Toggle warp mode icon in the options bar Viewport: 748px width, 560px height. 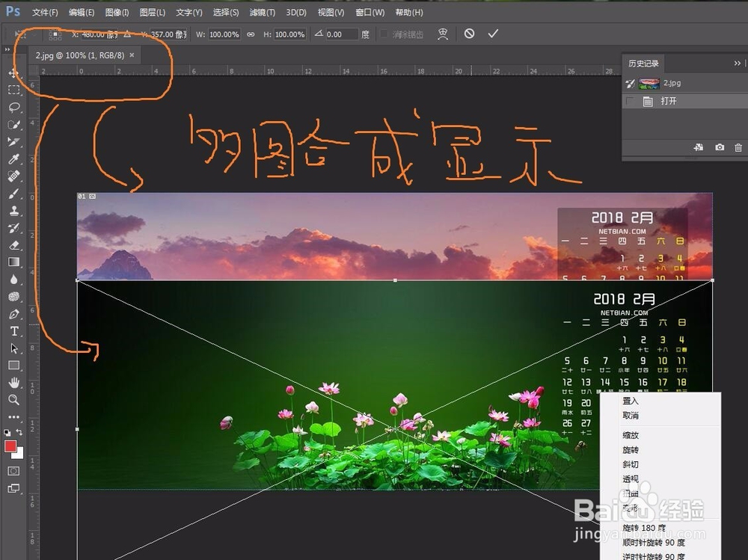point(444,34)
